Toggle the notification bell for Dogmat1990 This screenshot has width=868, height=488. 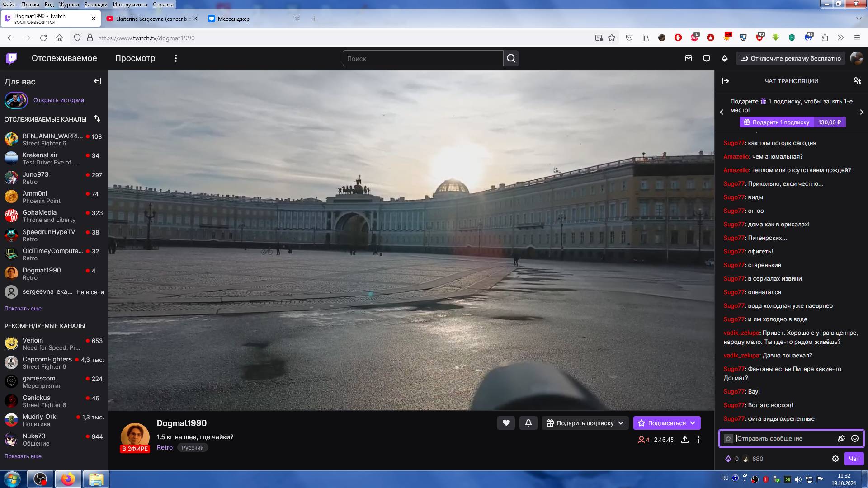click(x=528, y=423)
